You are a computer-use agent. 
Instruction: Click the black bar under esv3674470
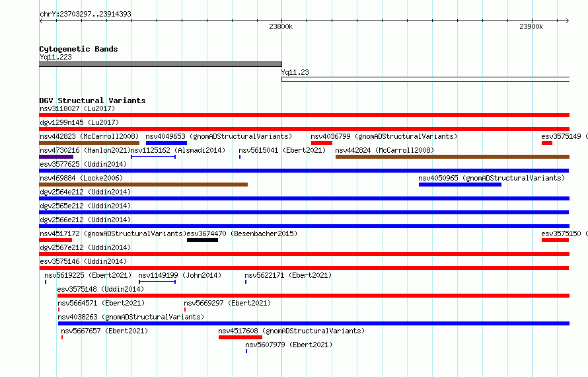pos(203,240)
